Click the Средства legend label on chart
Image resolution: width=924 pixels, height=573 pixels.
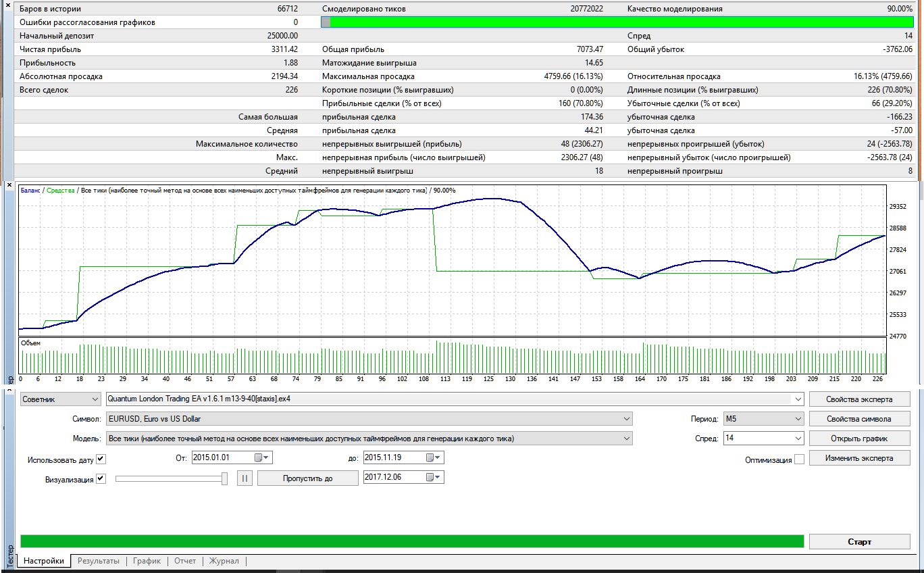[59, 191]
